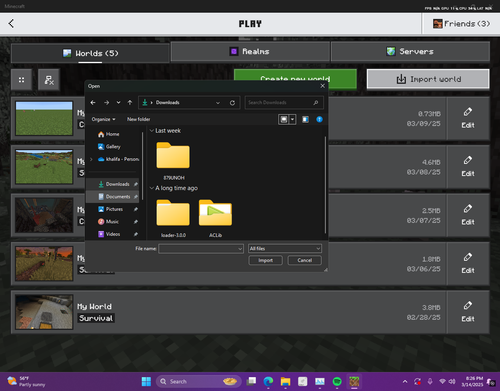This screenshot has height=391, width=500.
Task: Collapse the A long time ago group
Action: pyautogui.click(x=152, y=188)
